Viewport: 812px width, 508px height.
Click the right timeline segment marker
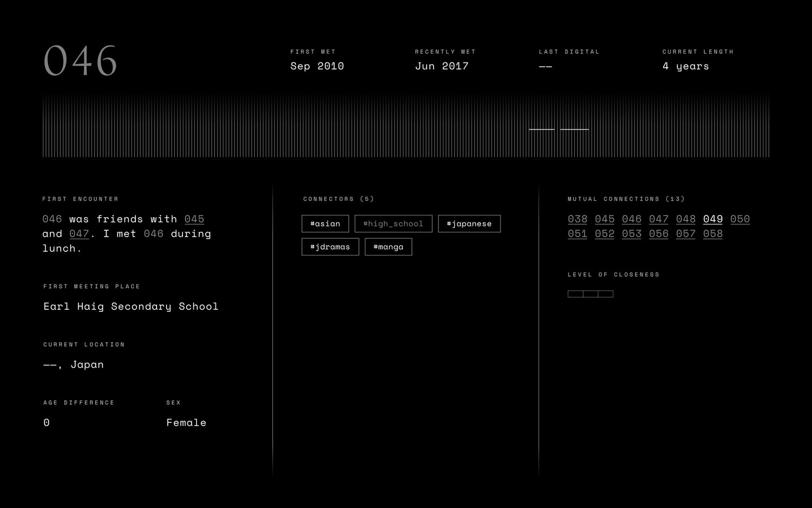[574, 129]
